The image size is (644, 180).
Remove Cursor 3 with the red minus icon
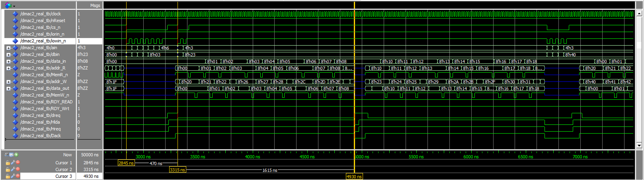(x=18, y=176)
